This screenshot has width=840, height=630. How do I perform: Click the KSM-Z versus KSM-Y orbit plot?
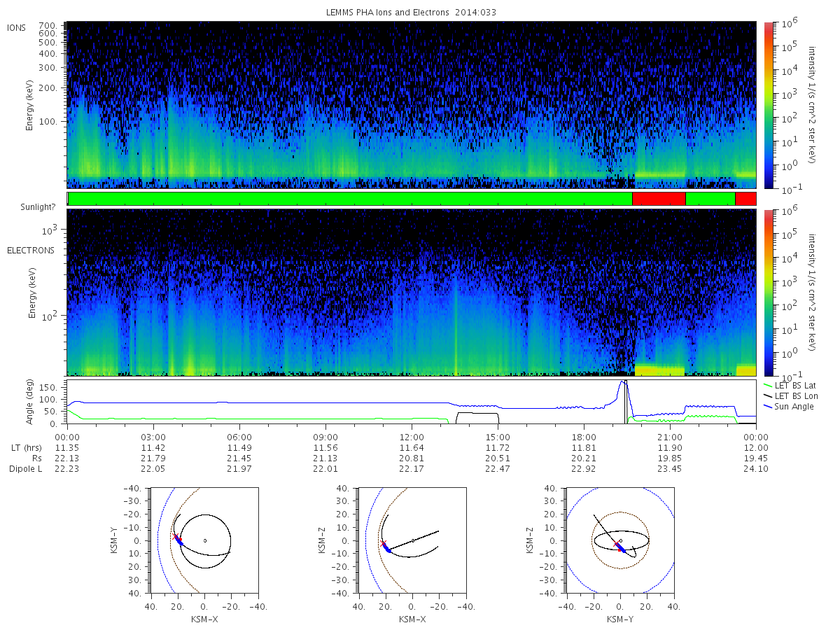tap(620, 540)
